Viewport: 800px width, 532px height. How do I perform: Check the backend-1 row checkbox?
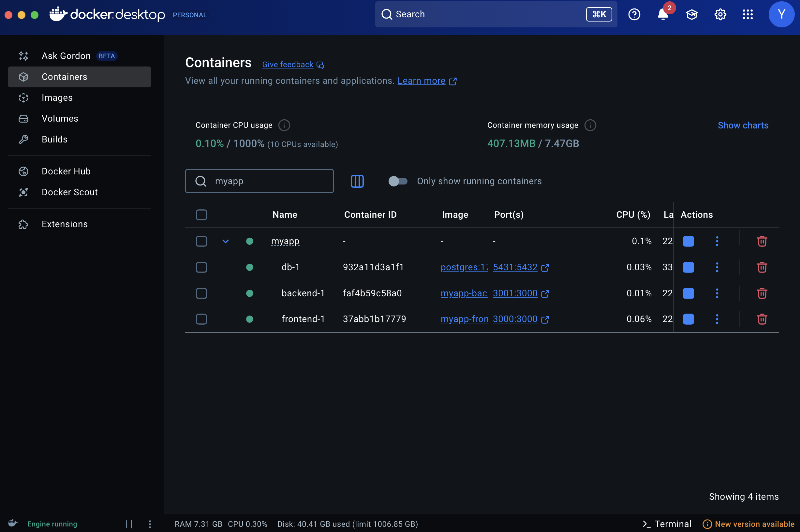(x=201, y=293)
